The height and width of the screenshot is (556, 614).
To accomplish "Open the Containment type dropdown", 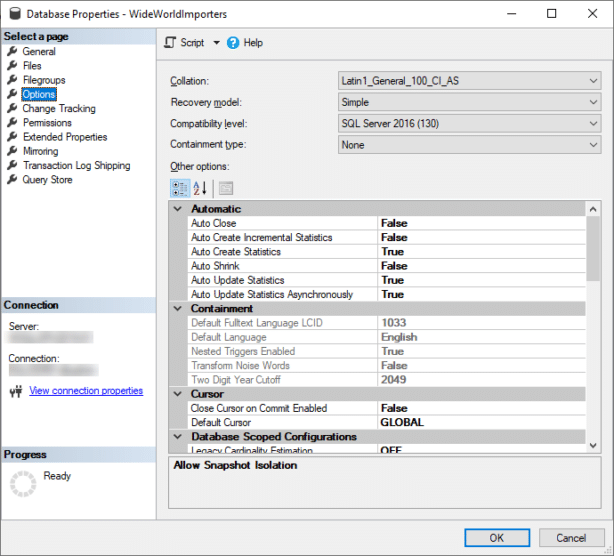I will [x=469, y=144].
